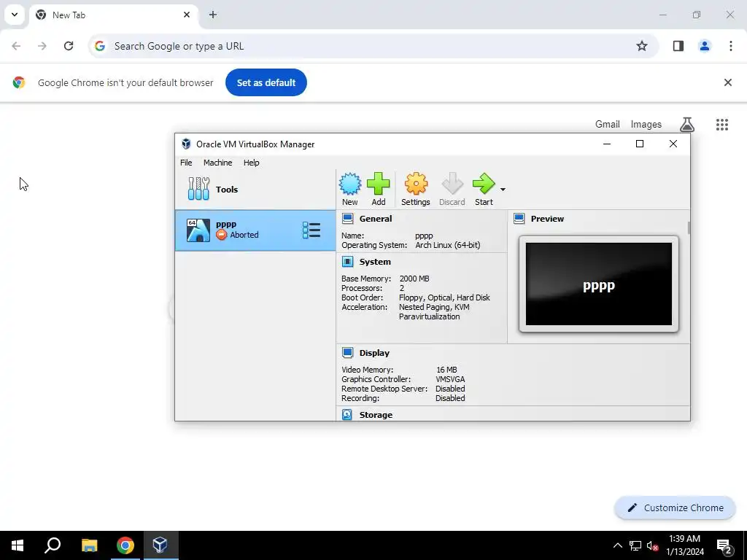Select the pppp virtual machine entry
This screenshot has width=747, height=560.
pyautogui.click(x=255, y=230)
